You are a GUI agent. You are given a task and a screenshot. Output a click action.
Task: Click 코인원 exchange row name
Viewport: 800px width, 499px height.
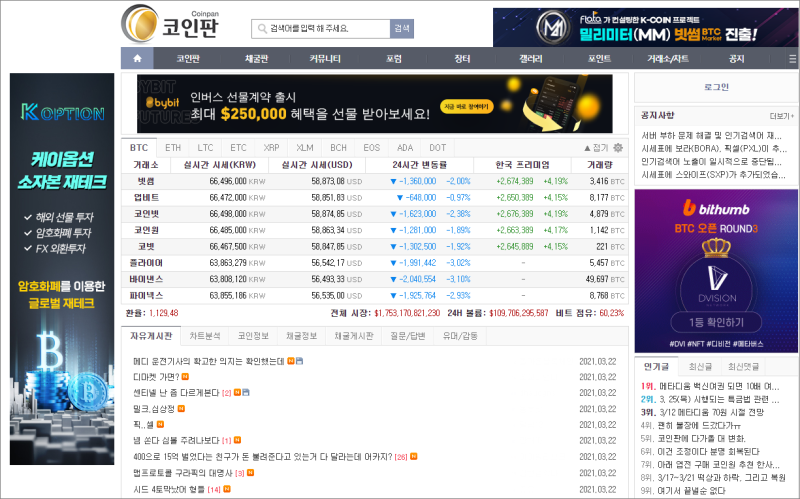click(146, 230)
